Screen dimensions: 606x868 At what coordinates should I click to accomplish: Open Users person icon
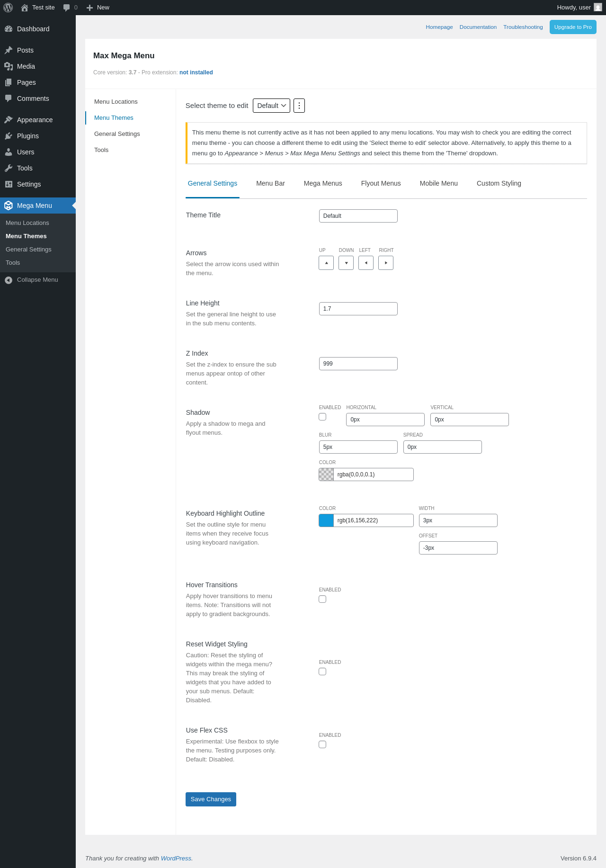9,152
